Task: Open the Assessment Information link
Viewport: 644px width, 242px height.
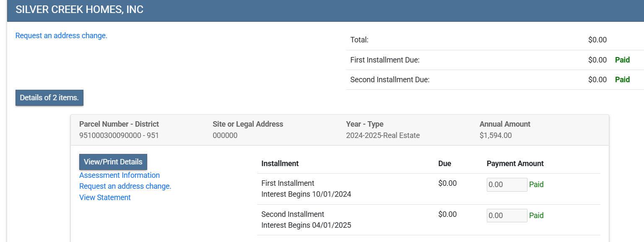Action: click(x=119, y=175)
